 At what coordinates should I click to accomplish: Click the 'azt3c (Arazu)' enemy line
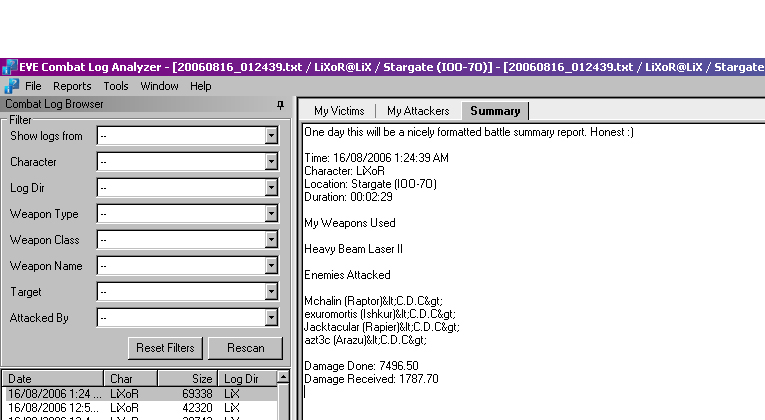click(365, 340)
